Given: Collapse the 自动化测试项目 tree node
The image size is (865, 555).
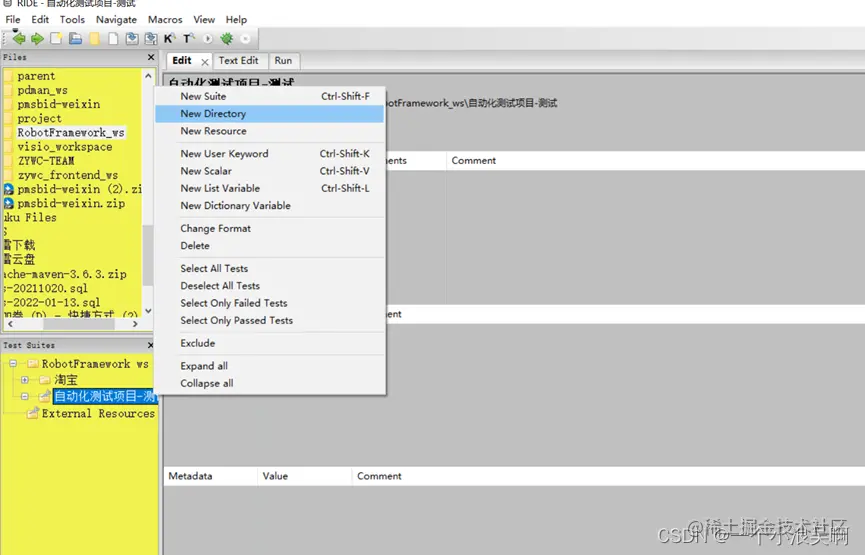Looking at the screenshot, I should point(25,396).
